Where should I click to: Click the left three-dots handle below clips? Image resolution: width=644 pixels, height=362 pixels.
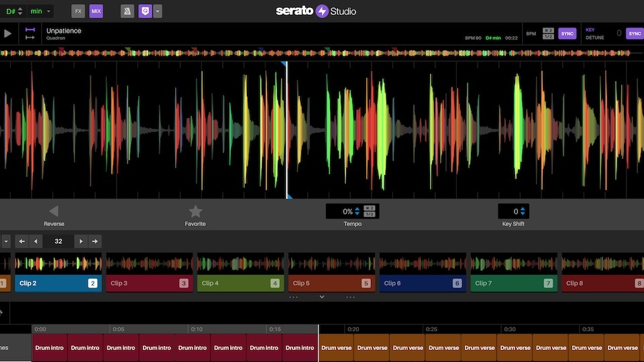293,297
